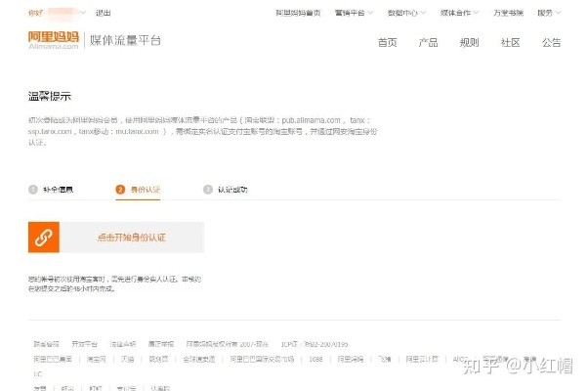Open the 公告 menu item

pyautogui.click(x=551, y=43)
